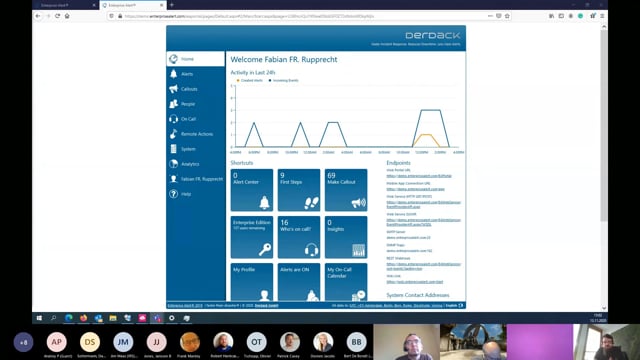640x360 pixels.
Task: Open Remote Actions in the sidebar
Action: tap(196, 134)
